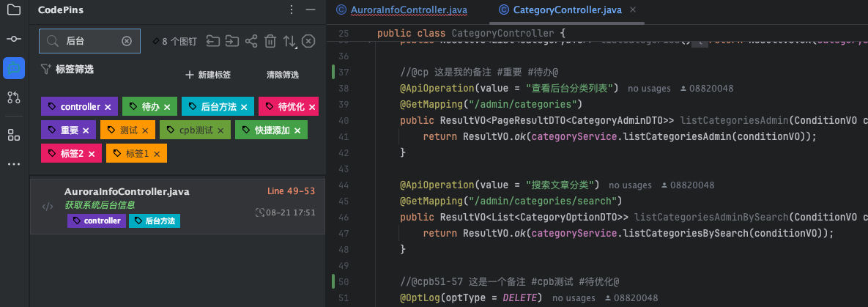The image size is (868, 307).
Task: Remove the cpb测试 tag with its X
Action: pyautogui.click(x=220, y=130)
